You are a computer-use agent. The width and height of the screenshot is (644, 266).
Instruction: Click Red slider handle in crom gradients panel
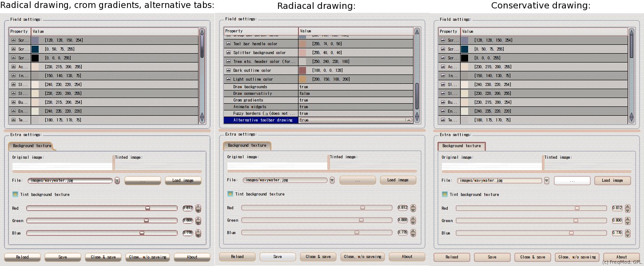click(x=148, y=208)
